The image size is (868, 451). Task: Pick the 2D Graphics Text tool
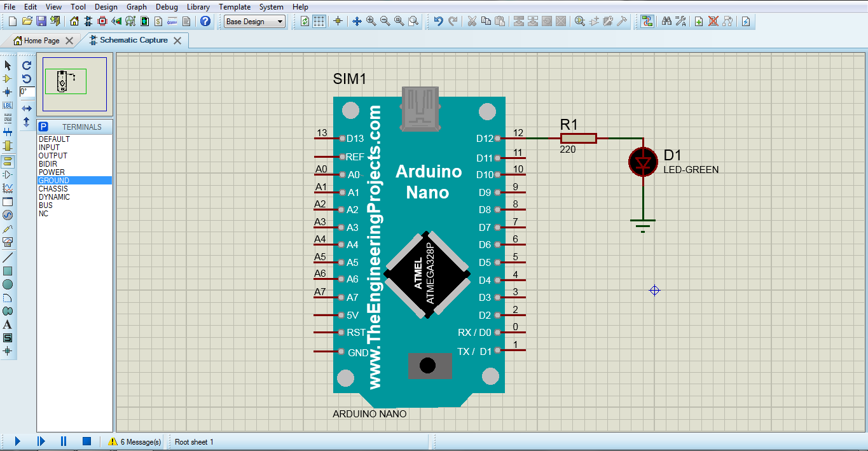pos(8,324)
